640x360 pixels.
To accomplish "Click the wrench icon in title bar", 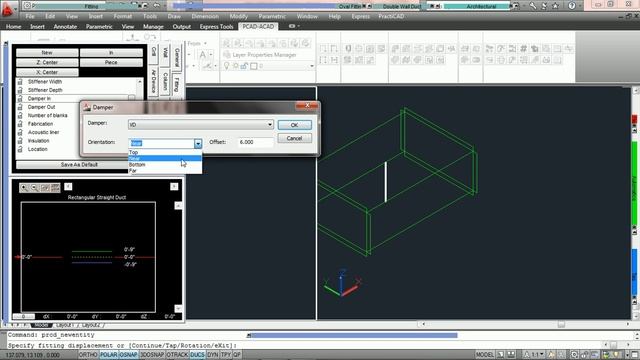I will click(x=533, y=6).
